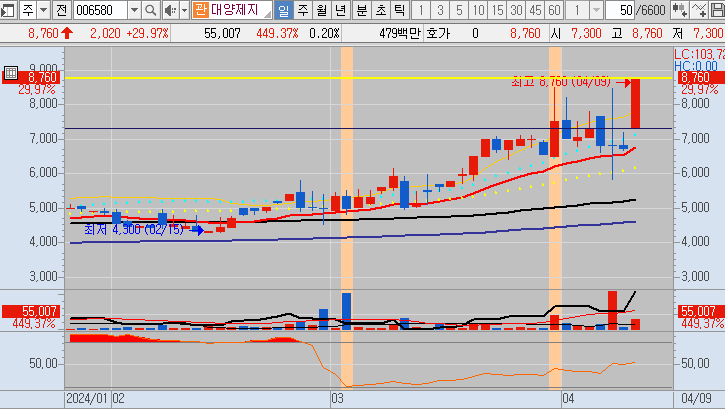The width and height of the screenshot is (725, 409).
Task: Select the 15 interval button
Action: (x=497, y=10)
